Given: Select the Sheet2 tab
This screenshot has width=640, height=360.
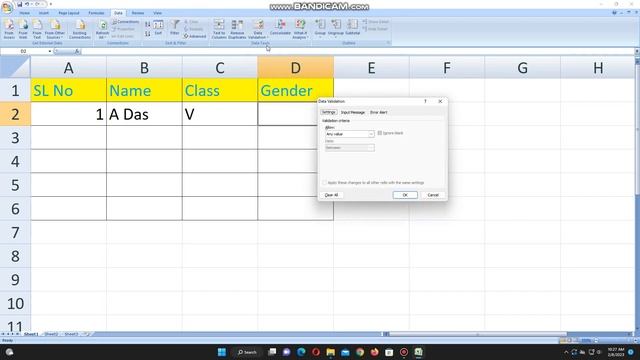Looking at the screenshot, I should click(51, 334).
